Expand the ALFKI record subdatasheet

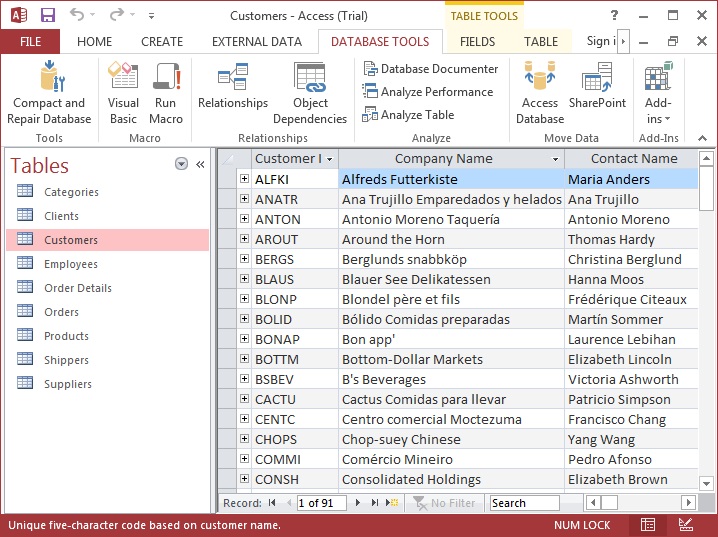245,179
